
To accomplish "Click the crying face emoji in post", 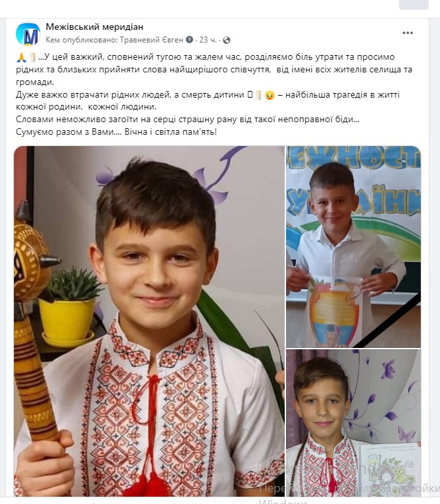I will 270,96.
